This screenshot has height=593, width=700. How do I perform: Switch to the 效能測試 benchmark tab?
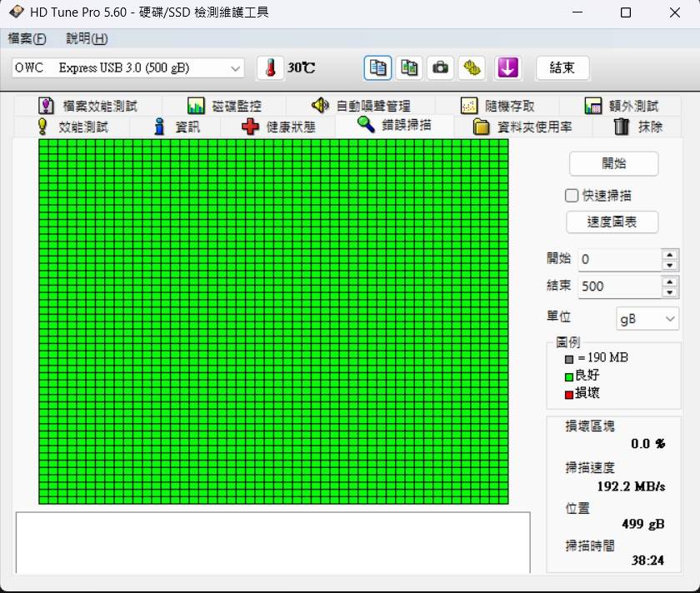[x=72, y=127]
